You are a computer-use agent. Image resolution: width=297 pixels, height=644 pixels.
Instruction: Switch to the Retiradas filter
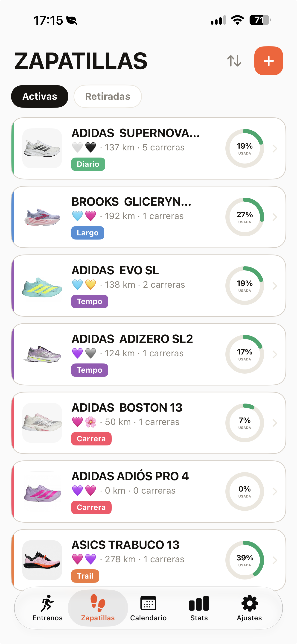(108, 97)
